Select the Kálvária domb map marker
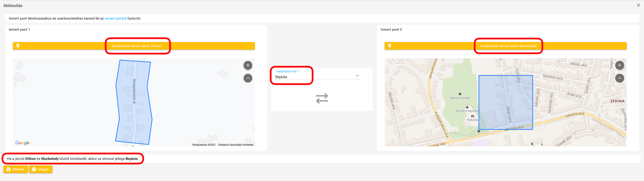The height and width of the screenshot is (181, 644). point(460,94)
